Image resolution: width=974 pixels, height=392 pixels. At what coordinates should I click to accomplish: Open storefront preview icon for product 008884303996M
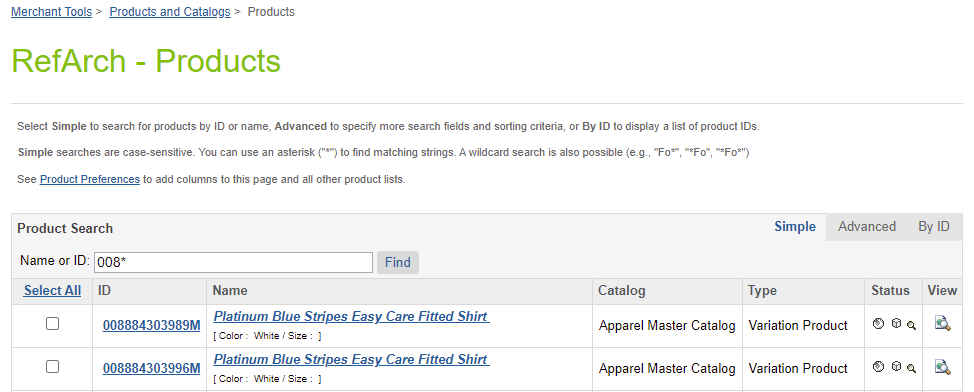(x=942, y=367)
